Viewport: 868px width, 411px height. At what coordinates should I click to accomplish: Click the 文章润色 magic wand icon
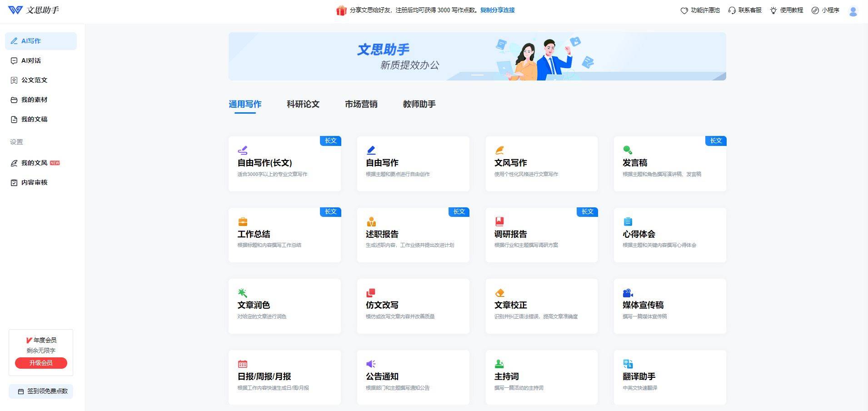(242, 293)
